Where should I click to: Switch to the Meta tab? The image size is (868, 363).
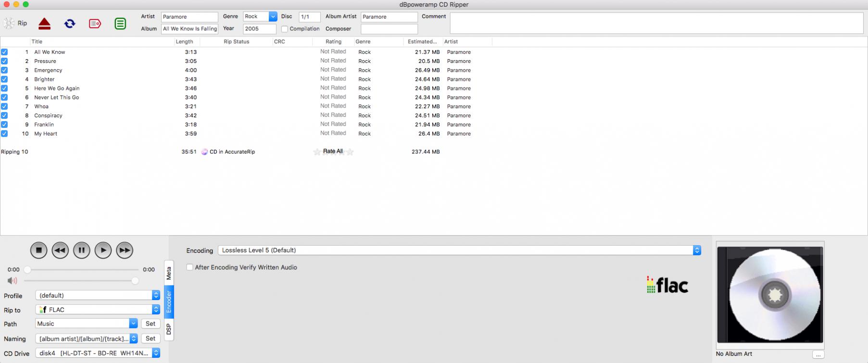point(169,274)
